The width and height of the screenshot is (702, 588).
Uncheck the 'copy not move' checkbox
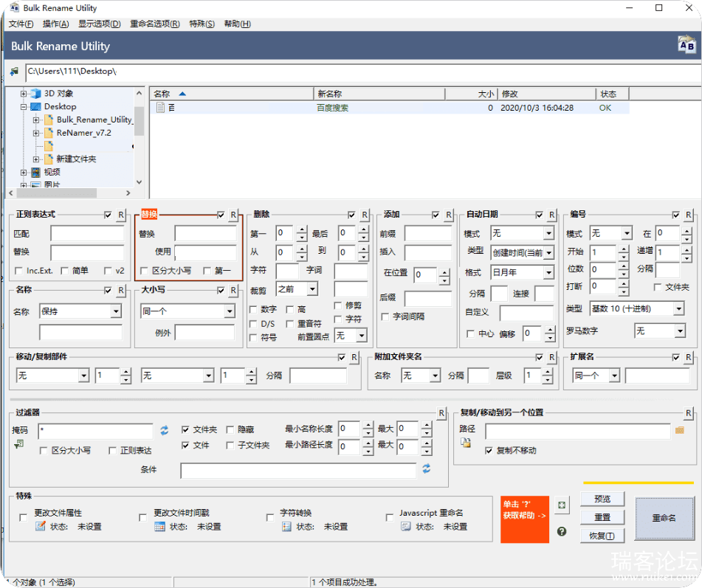[489, 450]
